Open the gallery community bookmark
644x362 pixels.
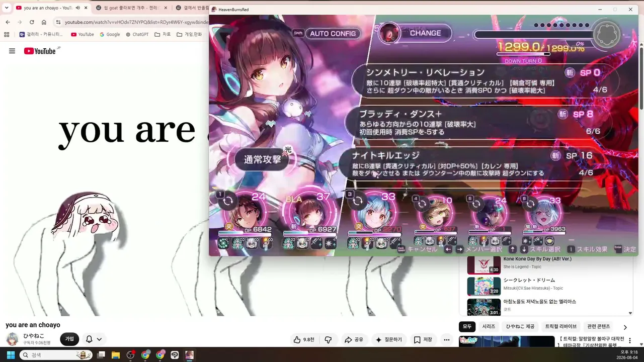(41, 35)
